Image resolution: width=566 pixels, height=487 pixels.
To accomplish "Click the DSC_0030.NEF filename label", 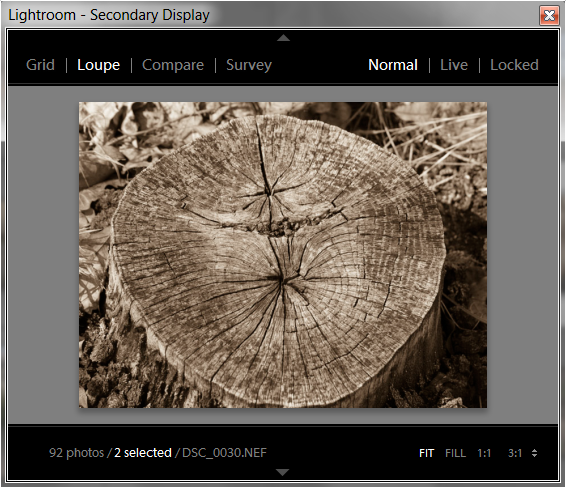I will (x=224, y=453).
